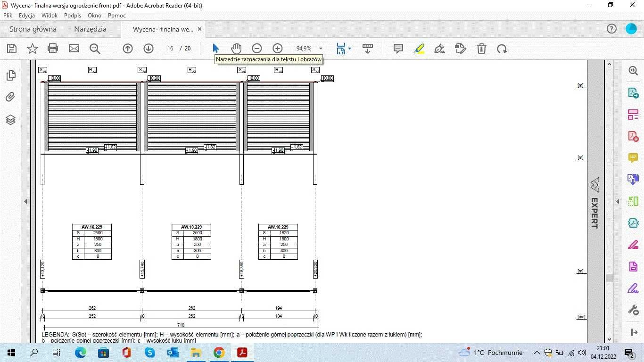Click the vertical scrollbar thumb

(x=609, y=278)
